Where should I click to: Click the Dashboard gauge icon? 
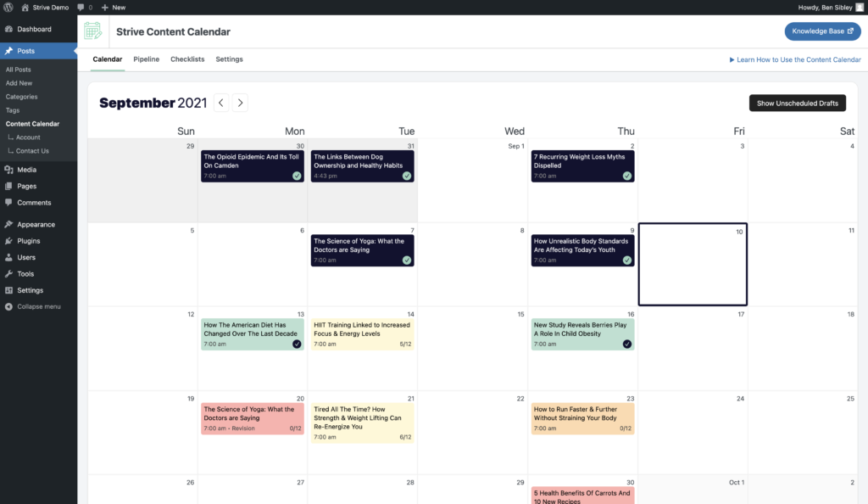tap(8, 29)
